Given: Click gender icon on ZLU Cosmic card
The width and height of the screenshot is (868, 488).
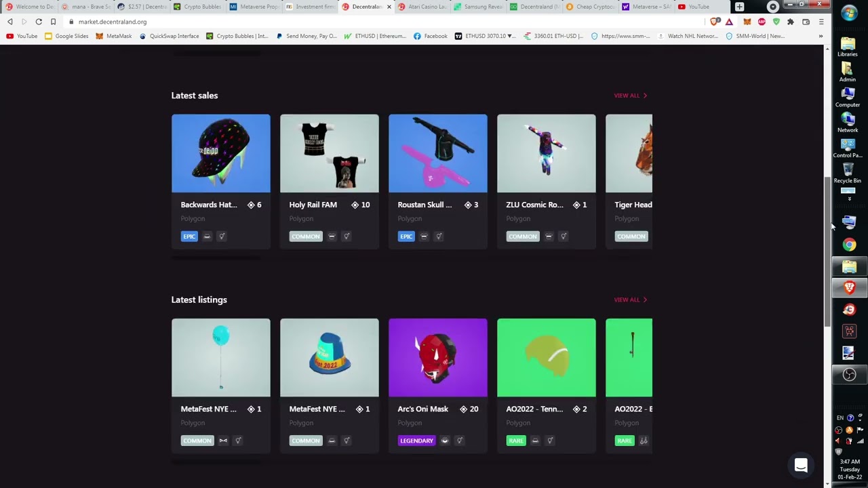Looking at the screenshot, I should pos(564,237).
